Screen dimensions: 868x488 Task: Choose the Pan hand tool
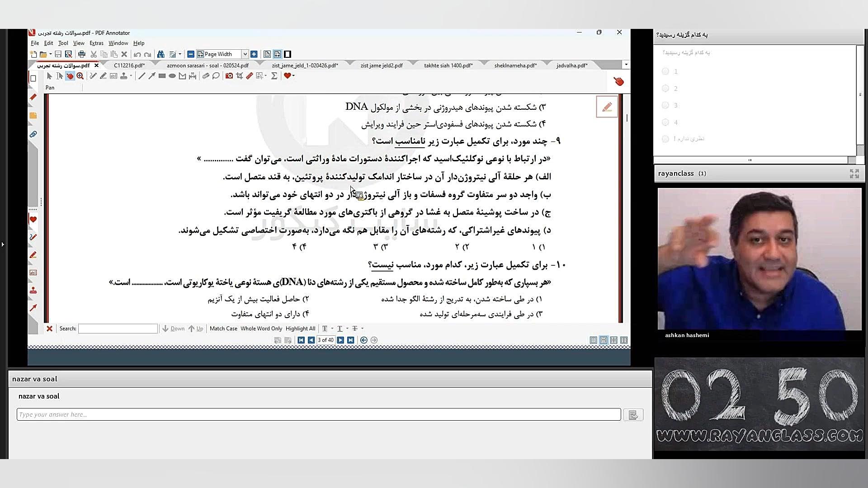coord(70,76)
